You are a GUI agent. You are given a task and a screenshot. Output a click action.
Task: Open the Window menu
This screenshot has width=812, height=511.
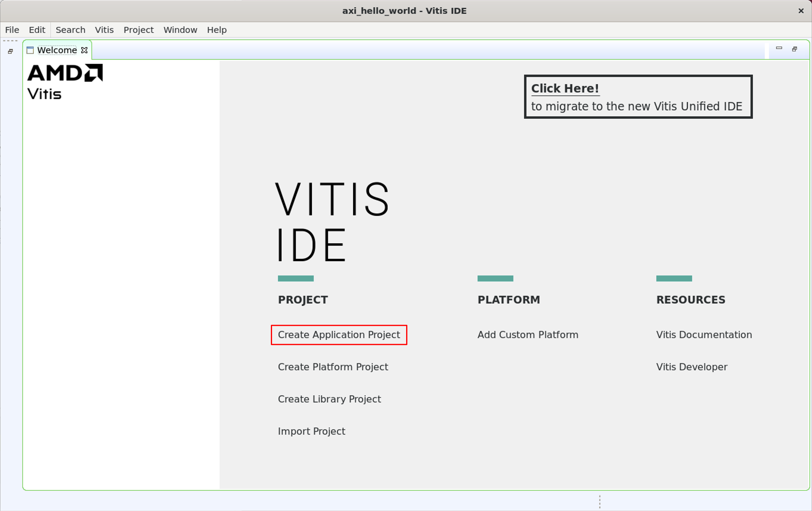pos(180,30)
